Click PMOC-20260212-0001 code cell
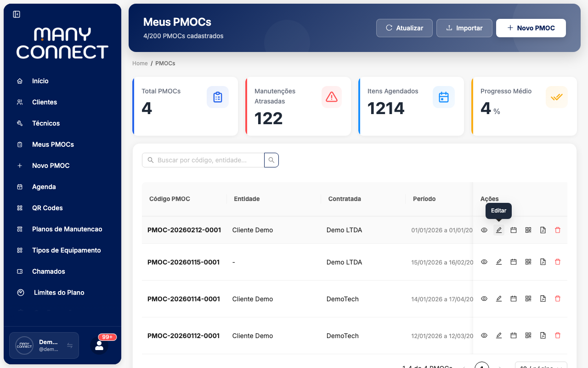 click(184, 230)
